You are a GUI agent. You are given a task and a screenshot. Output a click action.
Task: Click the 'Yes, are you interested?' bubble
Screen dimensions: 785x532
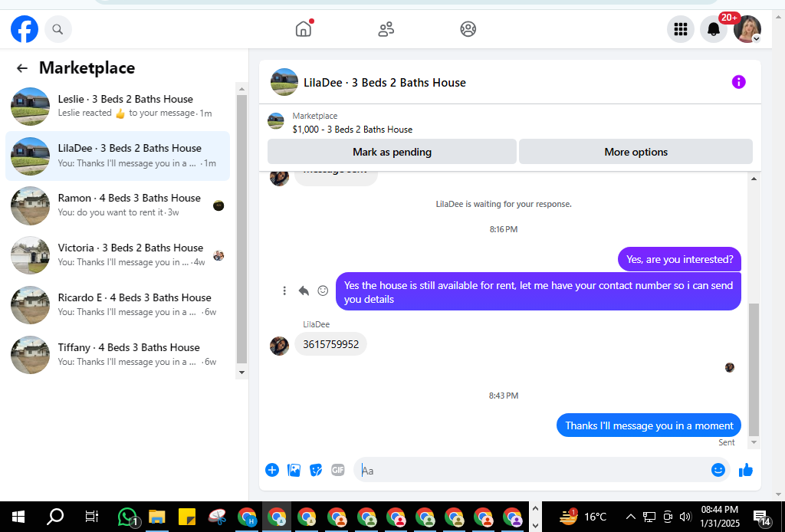(x=679, y=259)
